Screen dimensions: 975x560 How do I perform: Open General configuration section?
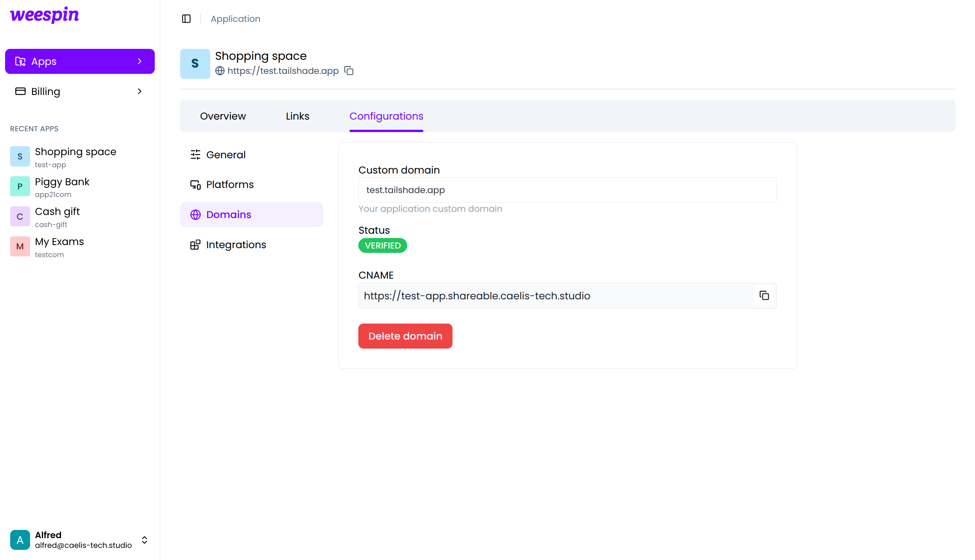pos(225,155)
